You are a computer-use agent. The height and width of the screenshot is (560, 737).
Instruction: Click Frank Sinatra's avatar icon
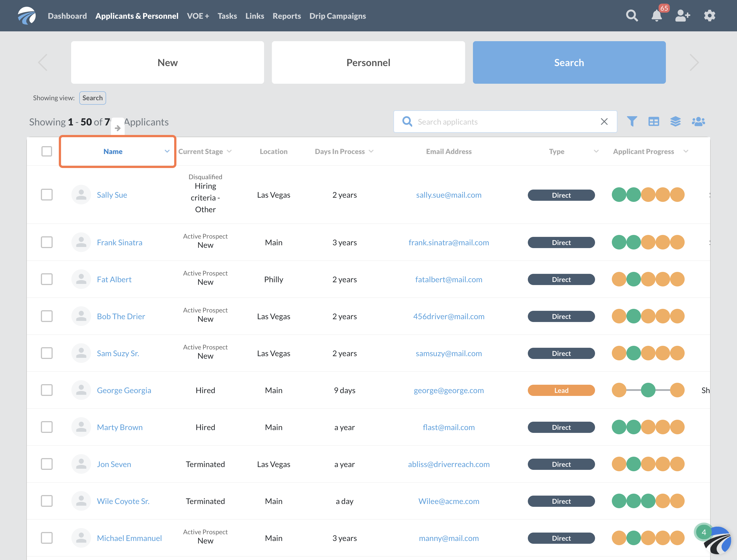click(x=81, y=242)
